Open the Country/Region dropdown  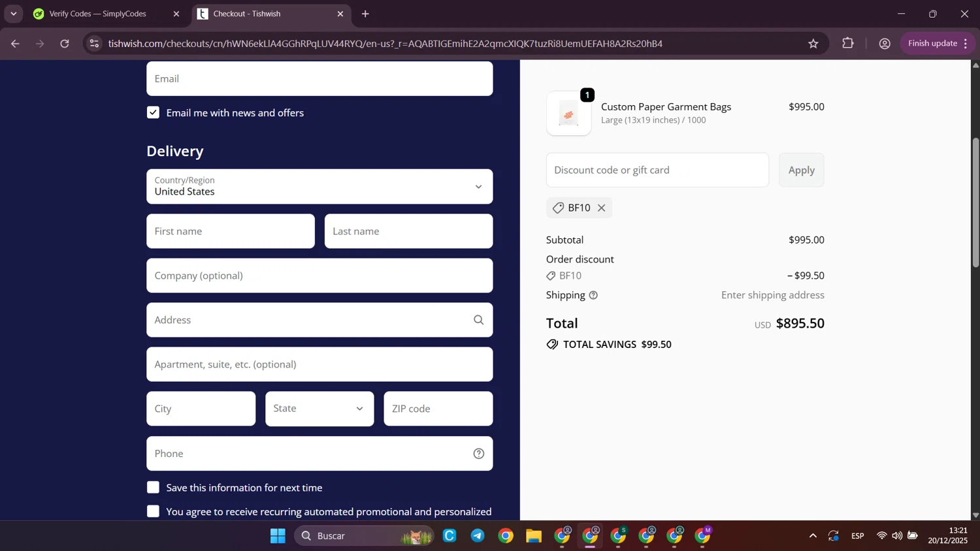coord(319,187)
